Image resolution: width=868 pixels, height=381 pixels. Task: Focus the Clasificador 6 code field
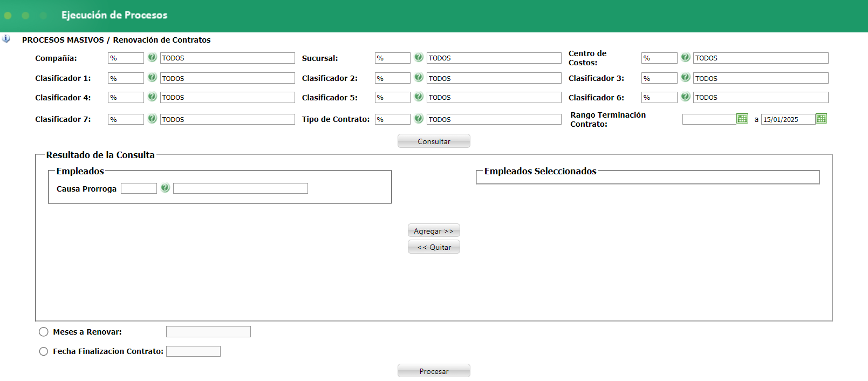pyautogui.click(x=659, y=97)
